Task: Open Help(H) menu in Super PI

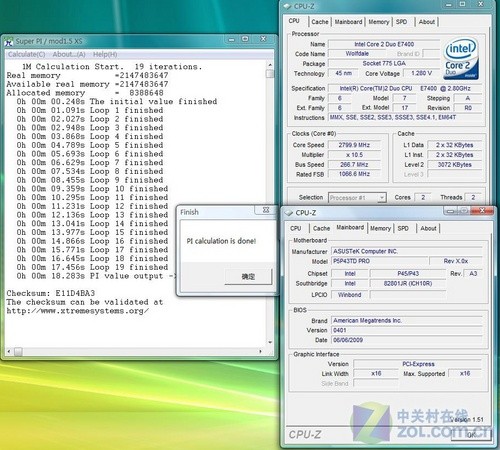Action: (105, 54)
